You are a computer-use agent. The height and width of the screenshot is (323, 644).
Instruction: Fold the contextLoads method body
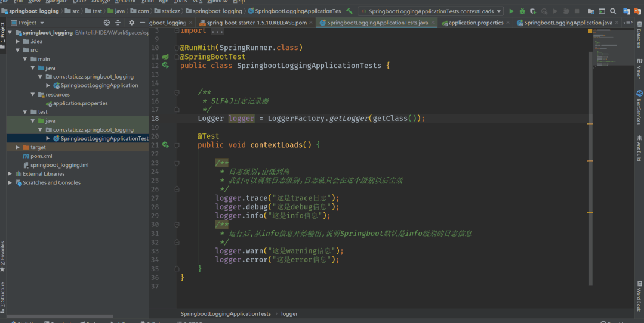[x=177, y=145]
